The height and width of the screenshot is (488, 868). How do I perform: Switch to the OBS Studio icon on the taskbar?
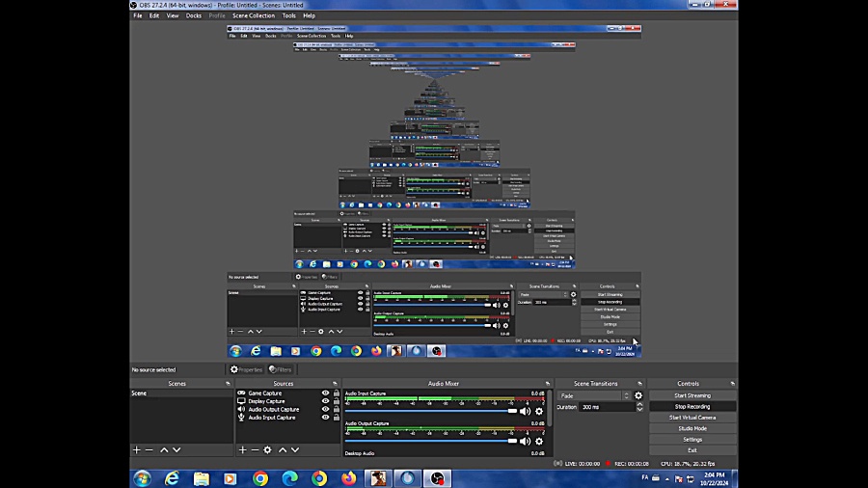pos(437,478)
